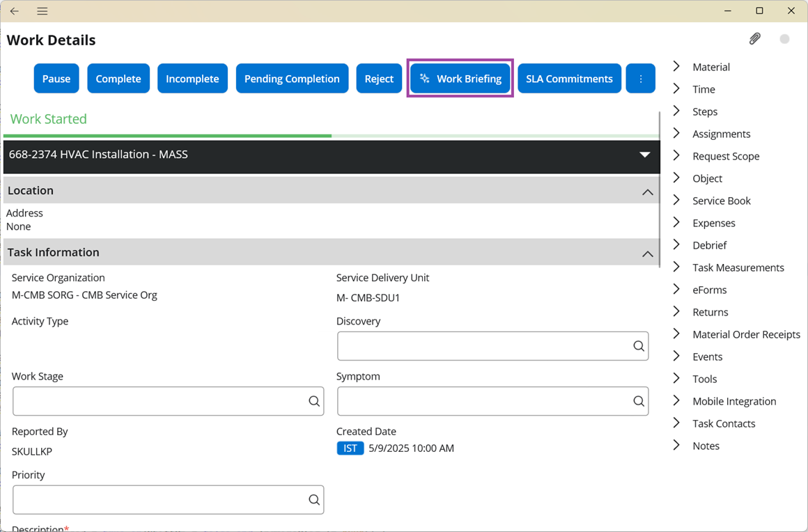Screen dimensions: 808x532
Task: Click the Symptom field search icon
Action: pyautogui.click(x=638, y=401)
